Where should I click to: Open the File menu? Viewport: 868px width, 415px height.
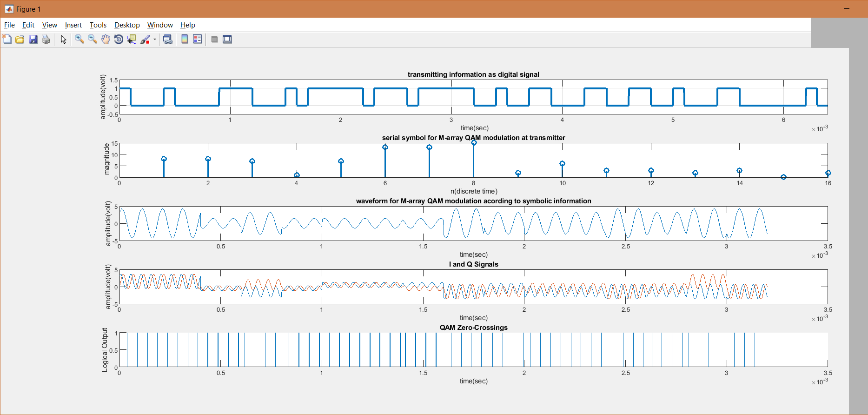coord(9,25)
